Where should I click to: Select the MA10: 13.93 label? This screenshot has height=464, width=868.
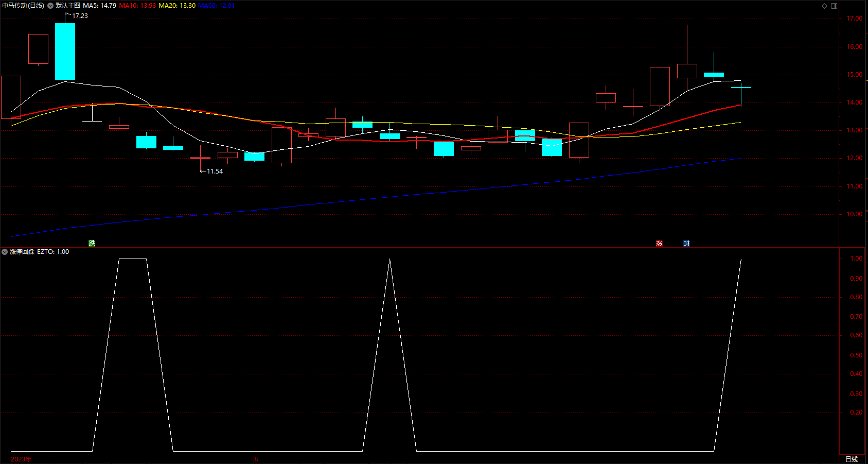[137, 6]
